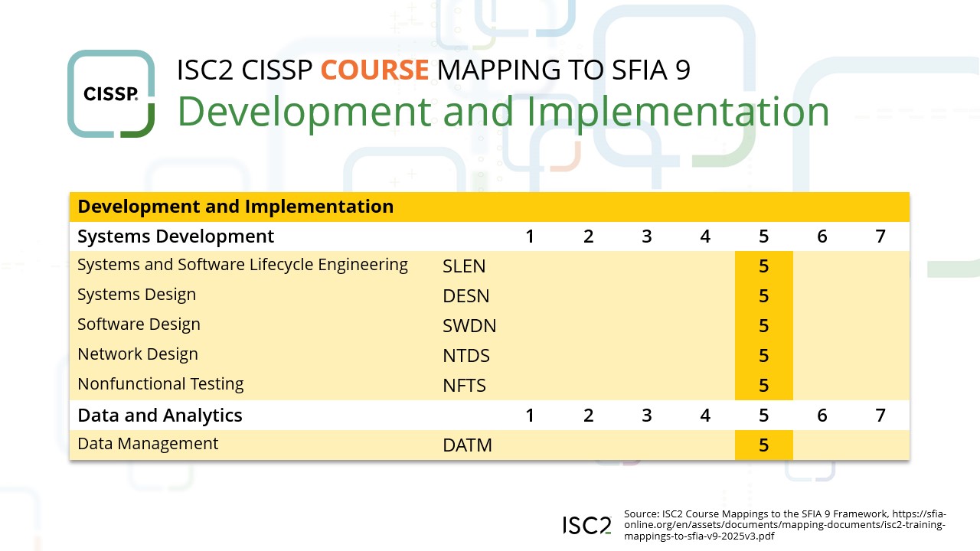Select the SLEN skill code
Viewport: 980px width, 551px height.
point(464,266)
